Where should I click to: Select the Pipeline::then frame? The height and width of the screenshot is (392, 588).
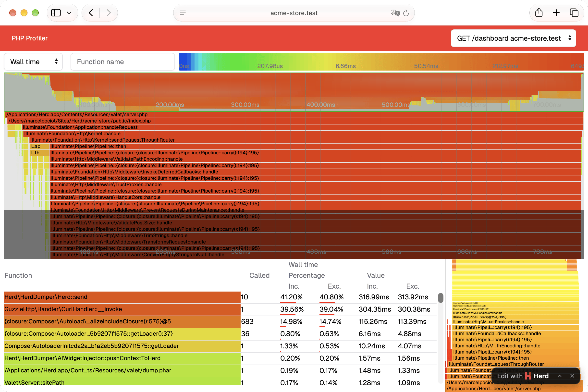point(315,147)
